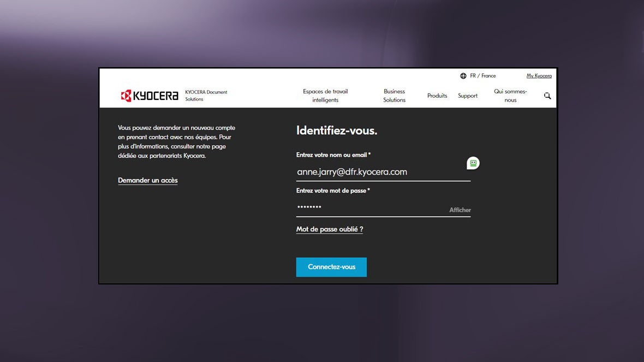
Task: Click the 'Vous pouvez demander un nouveau compte' paragraph
Action: click(x=177, y=142)
